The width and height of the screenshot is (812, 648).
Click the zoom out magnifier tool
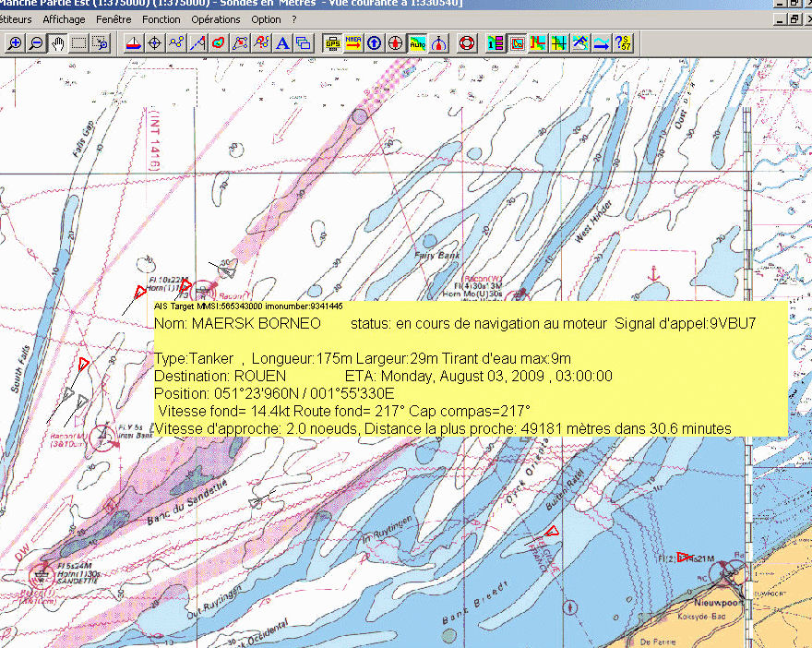coord(36,42)
